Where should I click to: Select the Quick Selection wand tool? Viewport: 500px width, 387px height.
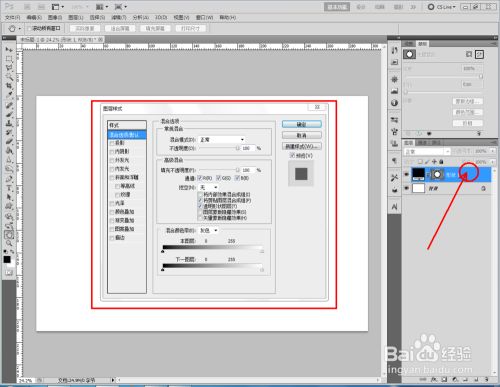click(x=9, y=77)
